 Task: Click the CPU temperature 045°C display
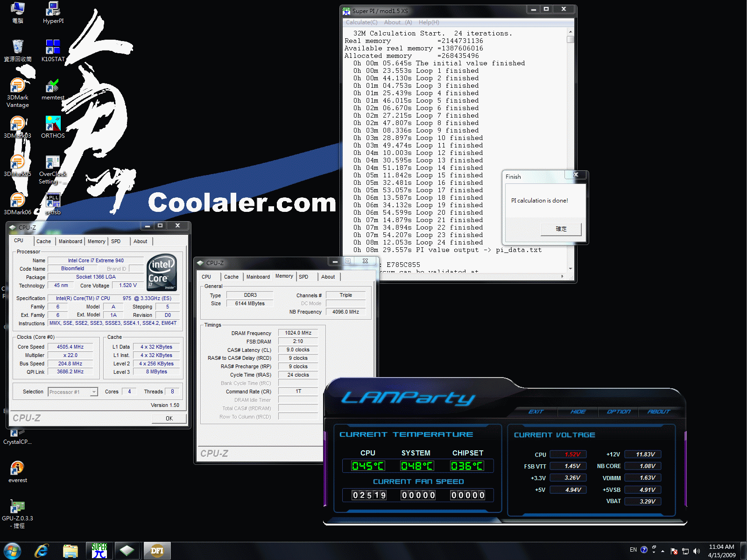[368, 466]
